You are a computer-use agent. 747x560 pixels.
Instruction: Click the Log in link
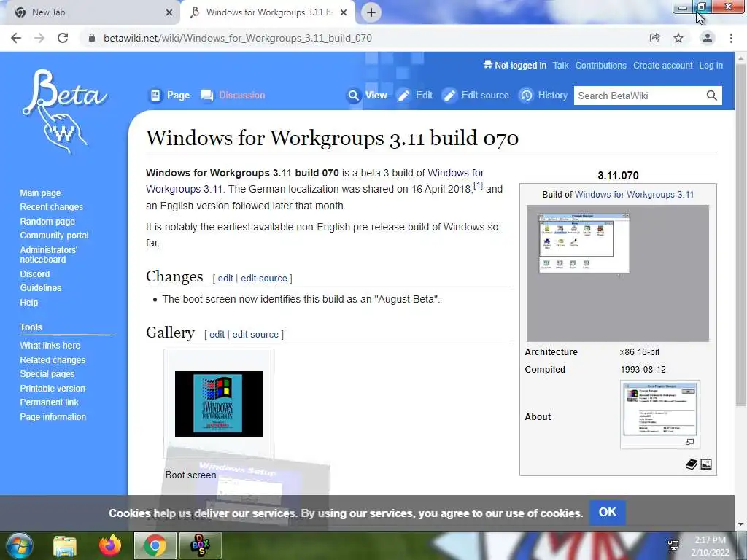tap(711, 65)
